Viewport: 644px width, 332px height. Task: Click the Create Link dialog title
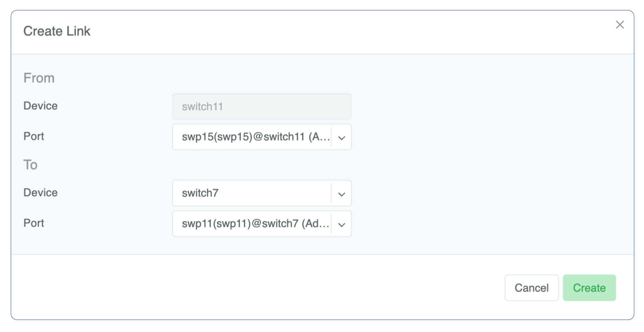[x=57, y=31]
